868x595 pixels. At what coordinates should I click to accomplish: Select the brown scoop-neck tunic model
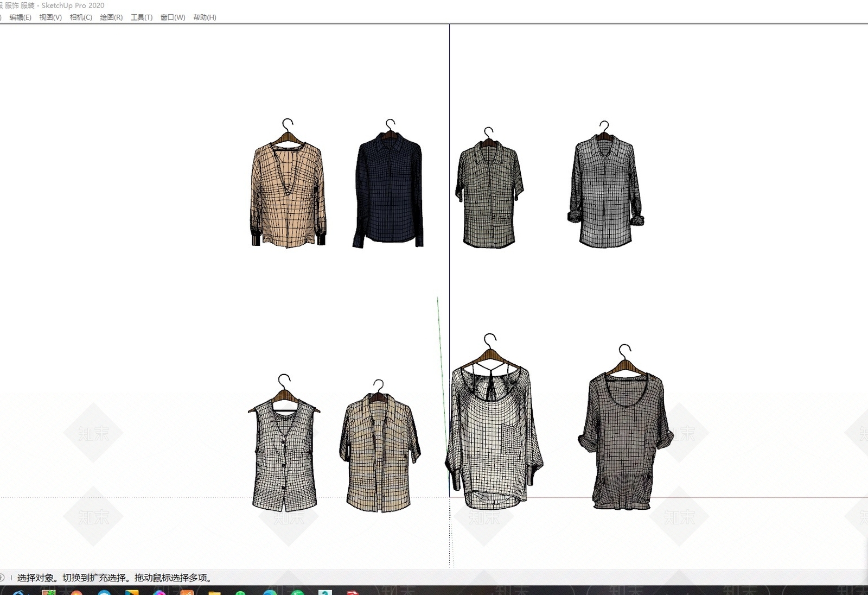tap(626, 428)
